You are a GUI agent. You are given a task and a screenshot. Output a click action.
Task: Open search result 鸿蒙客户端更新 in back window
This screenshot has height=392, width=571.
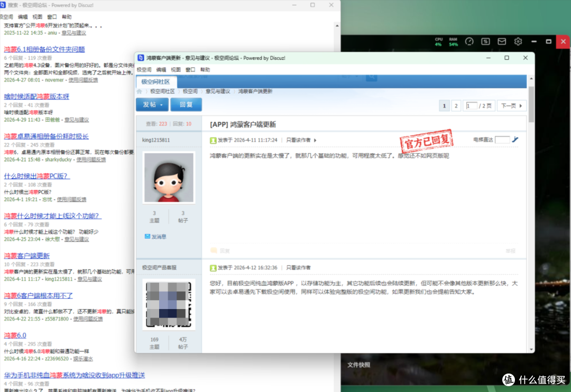(x=26, y=256)
